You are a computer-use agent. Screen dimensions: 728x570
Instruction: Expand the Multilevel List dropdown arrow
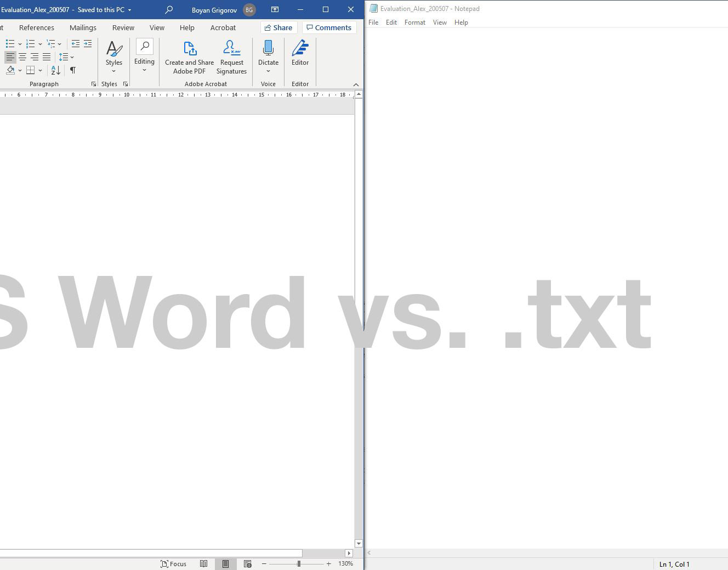click(x=59, y=44)
